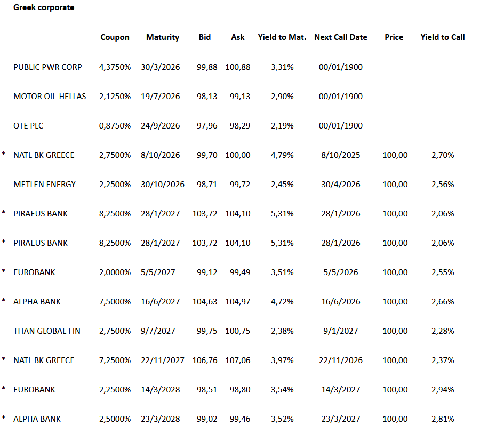Click the Yield to Mat. header

pos(282,37)
